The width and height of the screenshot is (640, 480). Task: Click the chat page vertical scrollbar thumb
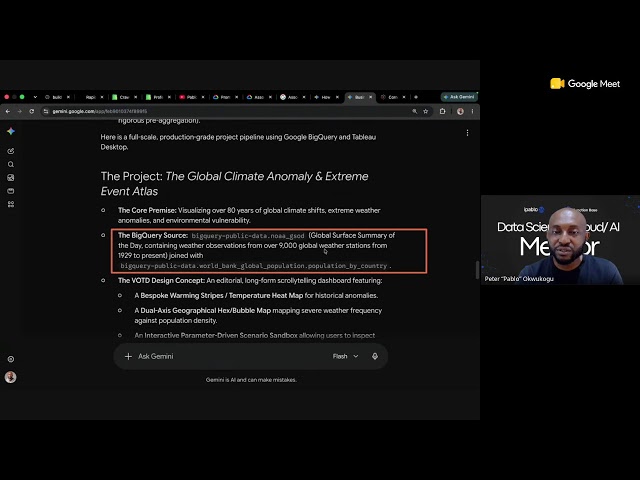point(477,270)
